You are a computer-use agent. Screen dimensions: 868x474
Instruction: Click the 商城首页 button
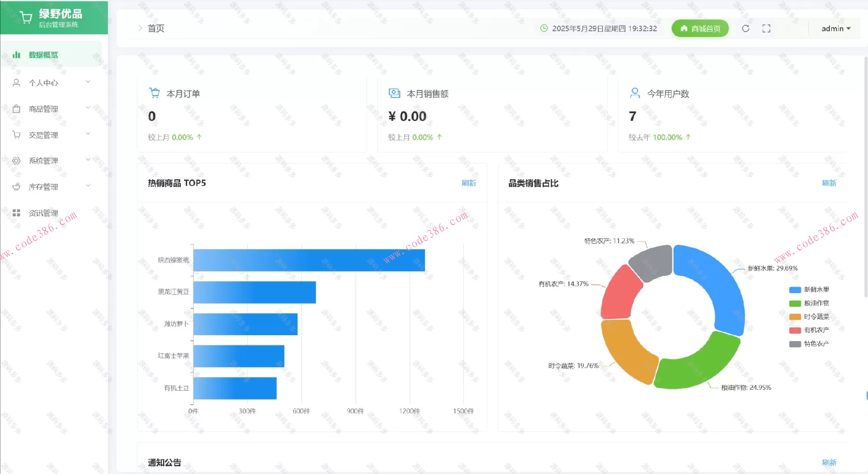(700, 28)
